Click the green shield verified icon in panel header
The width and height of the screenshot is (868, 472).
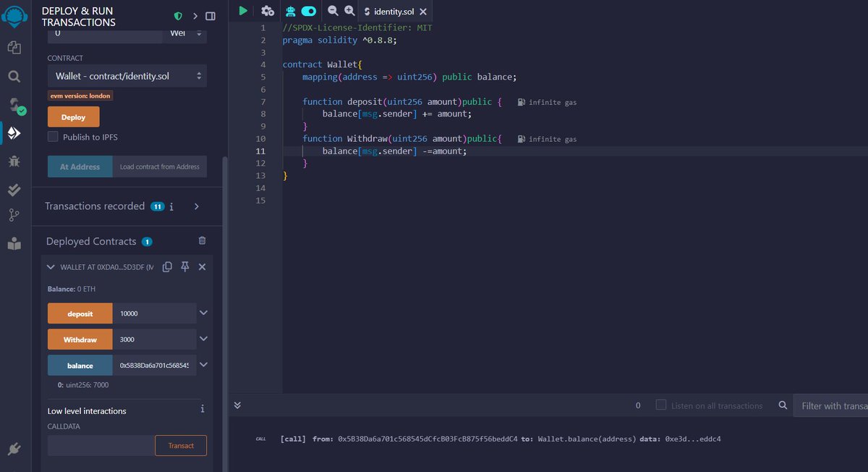tap(178, 16)
